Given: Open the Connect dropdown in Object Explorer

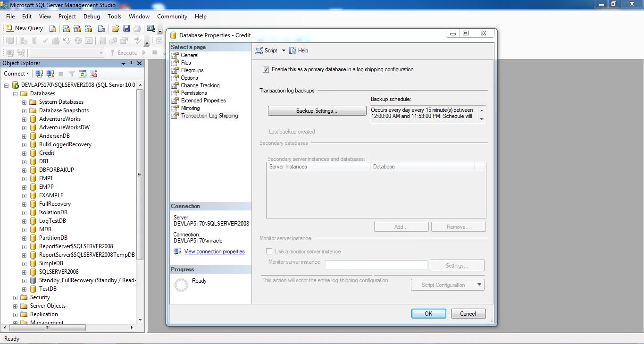Looking at the screenshot, I should click(17, 74).
